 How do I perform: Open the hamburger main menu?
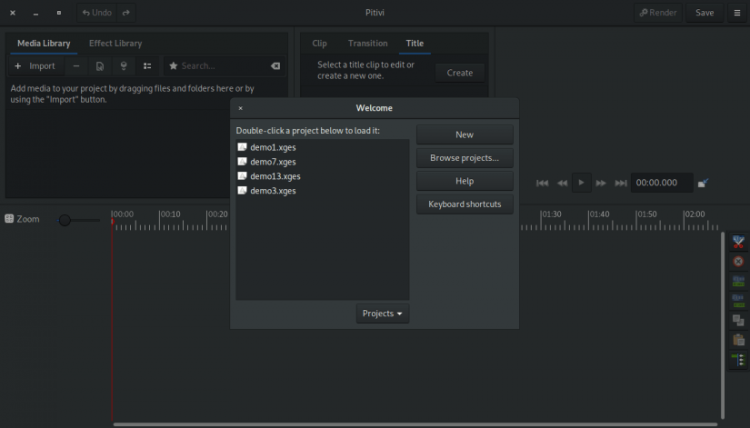tap(737, 13)
